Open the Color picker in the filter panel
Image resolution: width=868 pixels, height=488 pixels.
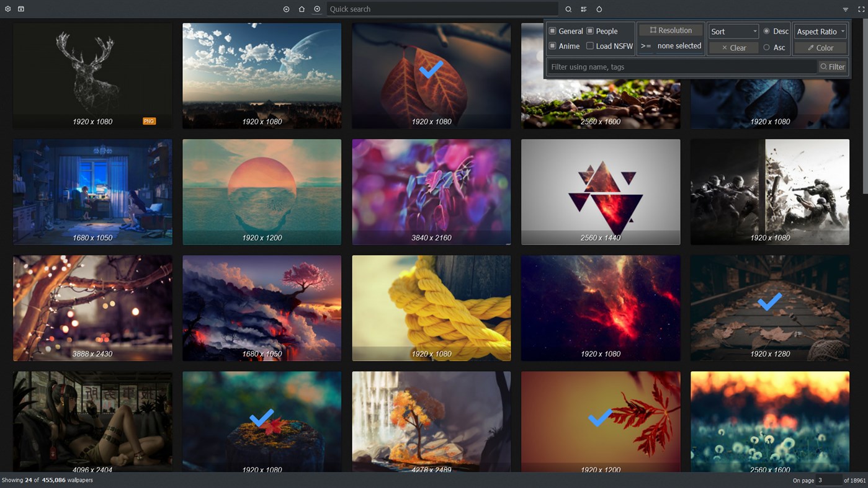tap(820, 47)
